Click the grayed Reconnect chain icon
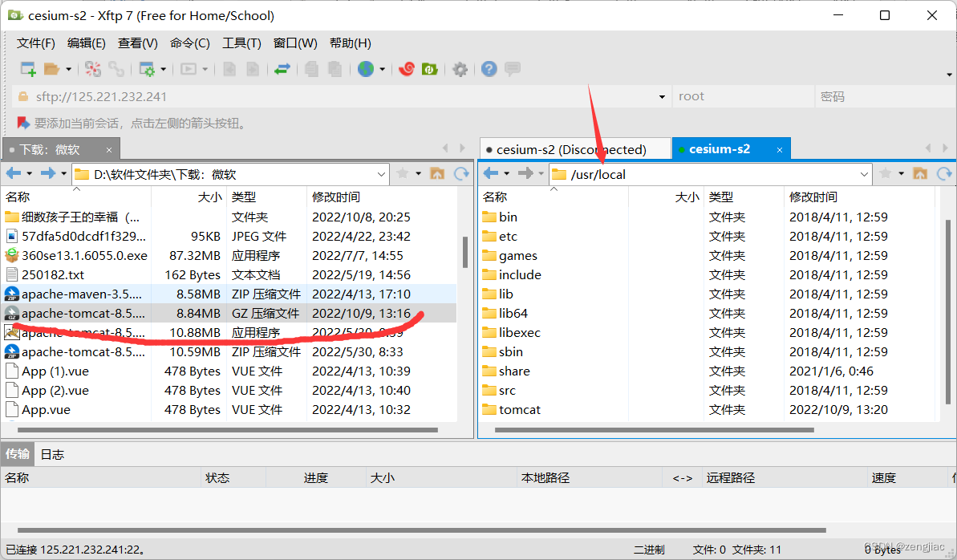Image resolution: width=957 pixels, height=560 pixels. 116,69
